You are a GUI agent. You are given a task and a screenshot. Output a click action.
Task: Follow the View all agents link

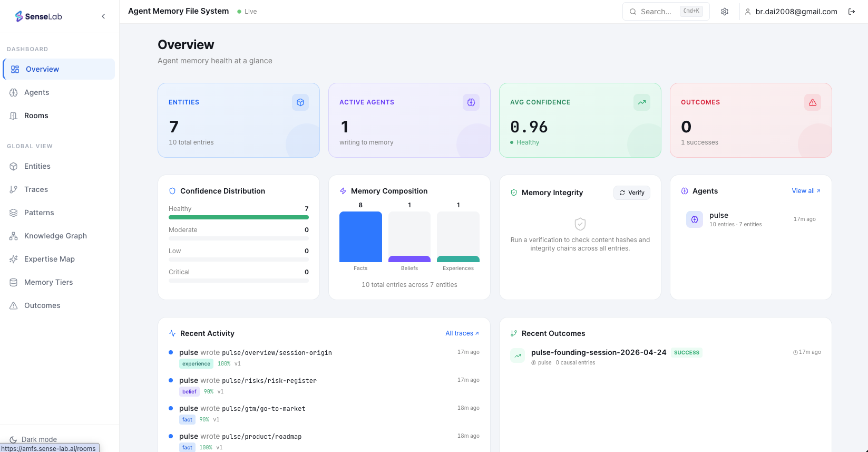pos(806,191)
